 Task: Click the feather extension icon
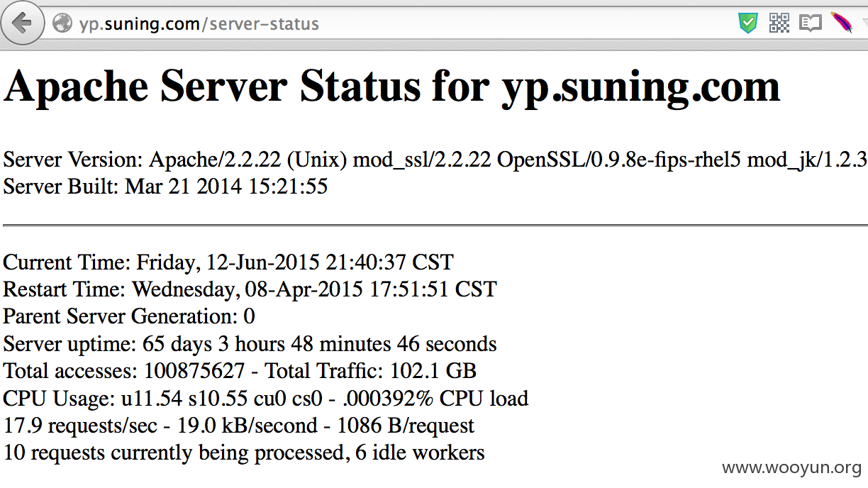(842, 23)
